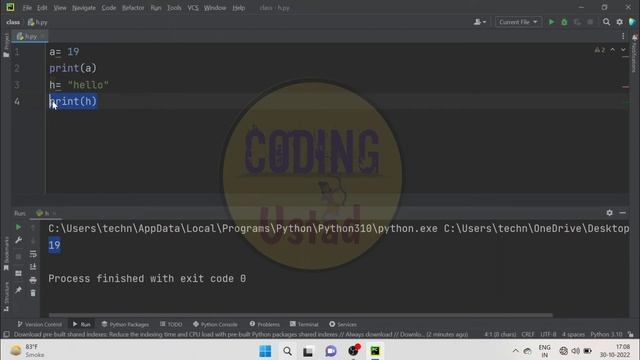The width and height of the screenshot is (640, 360).
Task: Open Version Control tool window
Action: tap(39, 324)
